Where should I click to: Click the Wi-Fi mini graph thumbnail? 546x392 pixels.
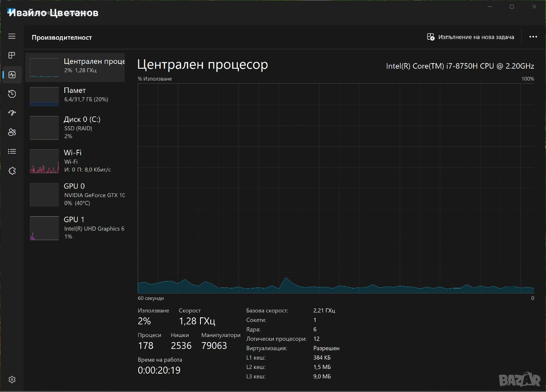pyautogui.click(x=44, y=161)
